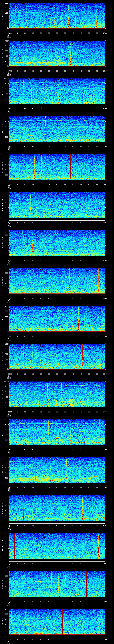The image size is (114, 644).
Task: Click the "21:00" end time label
Action: [x=105, y=184]
